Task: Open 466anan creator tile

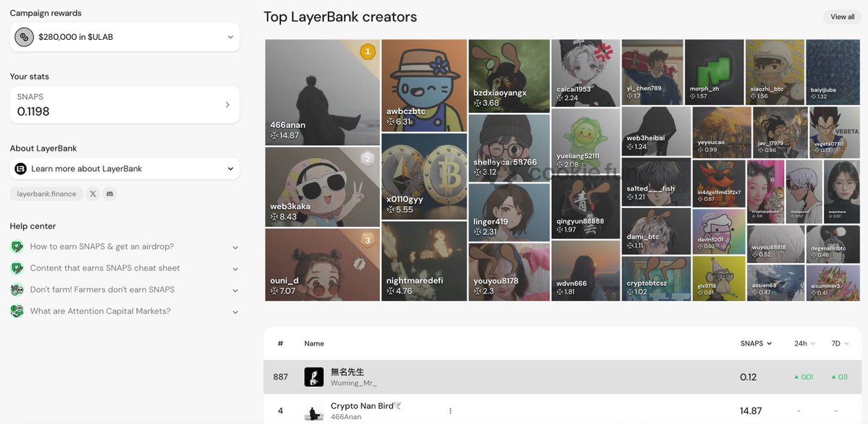Action: [x=322, y=92]
